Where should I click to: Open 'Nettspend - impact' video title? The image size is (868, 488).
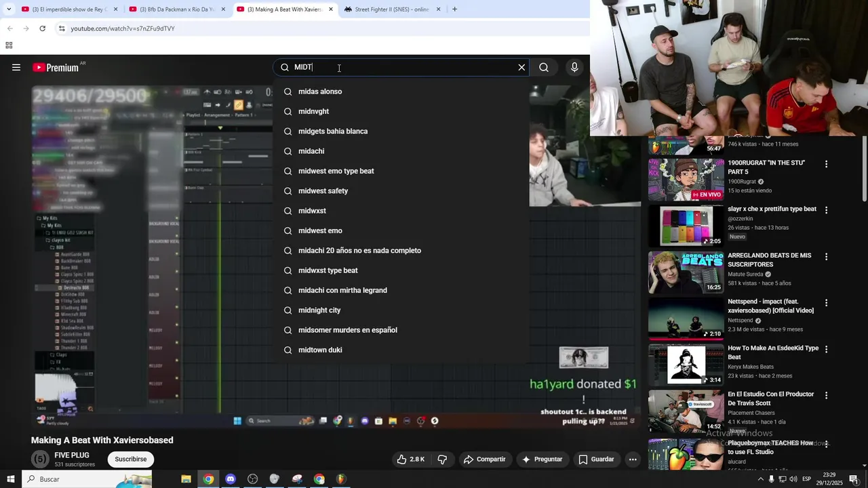(770, 306)
